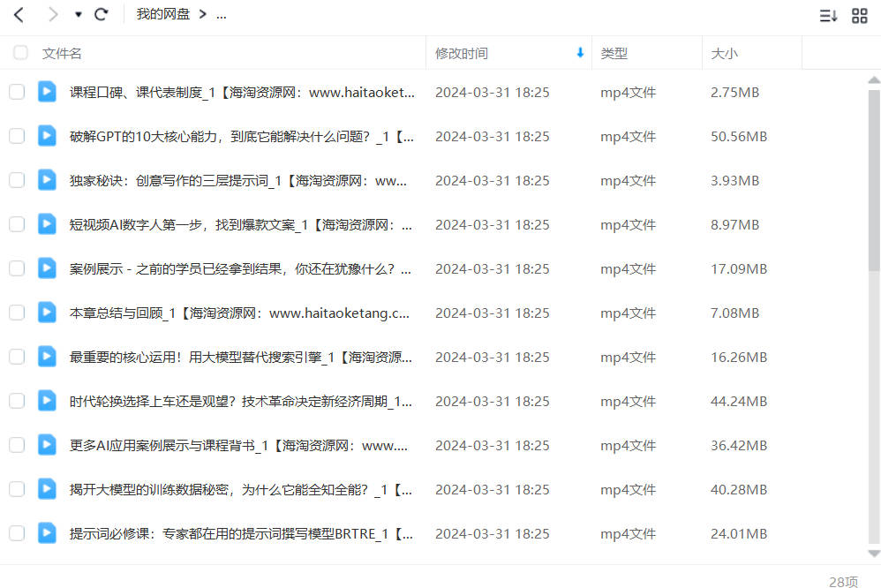Click the vertical scrollbar thumb

[x=874, y=181]
